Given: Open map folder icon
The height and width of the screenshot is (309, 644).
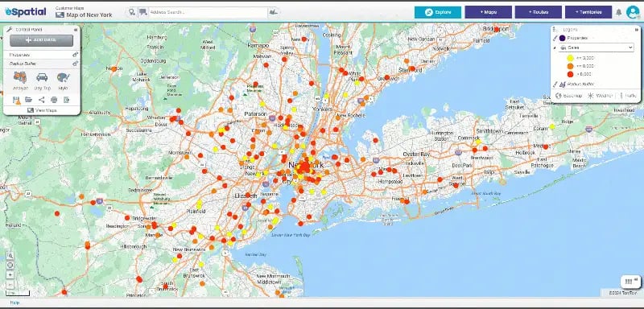Looking at the screenshot, I should pyautogui.click(x=28, y=99).
